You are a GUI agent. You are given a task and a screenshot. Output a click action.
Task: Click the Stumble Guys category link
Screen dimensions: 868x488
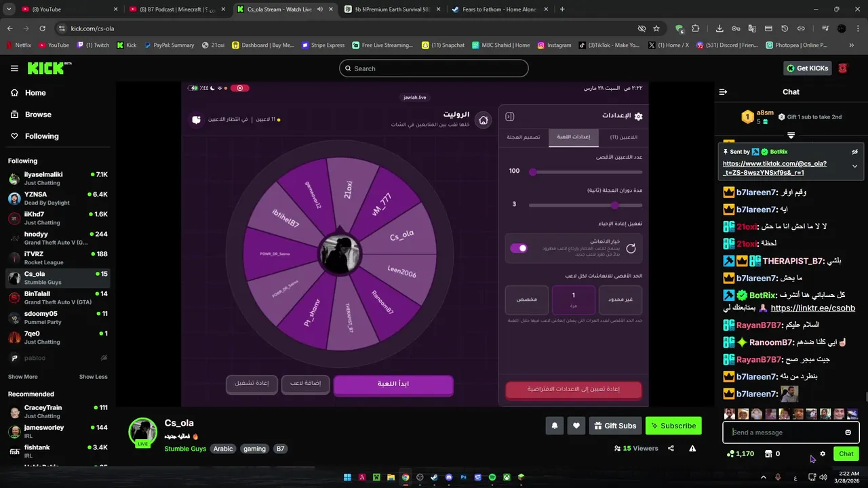click(185, 449)
